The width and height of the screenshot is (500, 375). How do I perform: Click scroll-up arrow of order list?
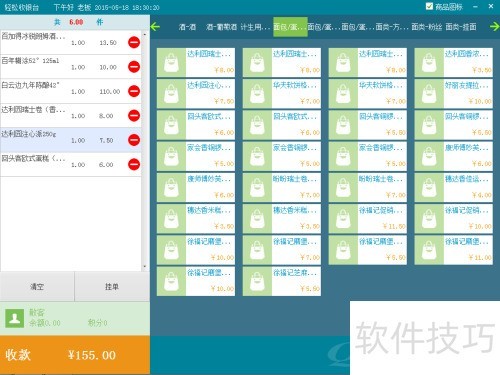145,34
